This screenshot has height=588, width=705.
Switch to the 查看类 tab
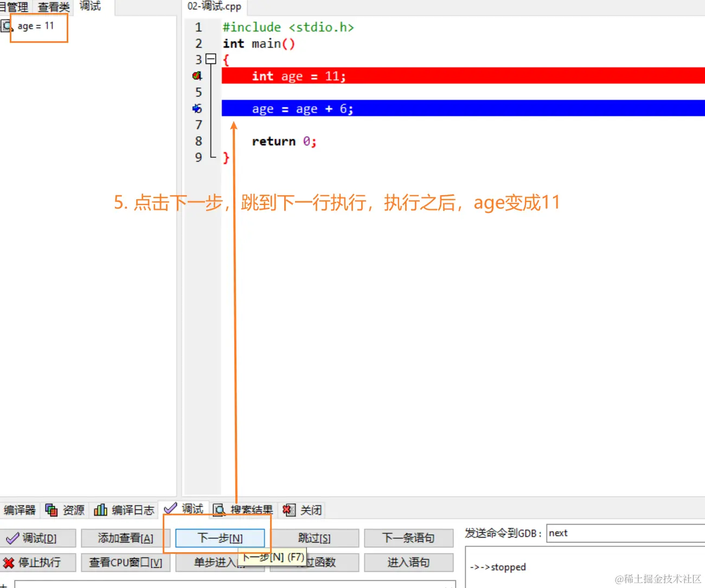54,7
